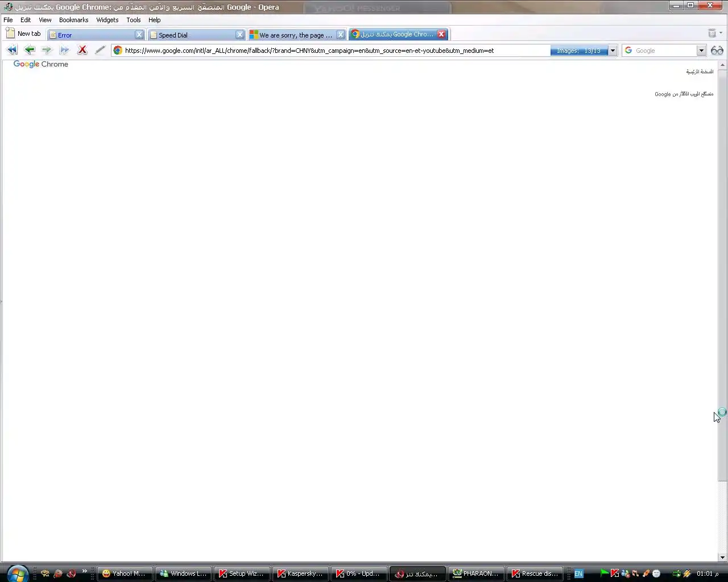Click the Windows Start orb

18,573
